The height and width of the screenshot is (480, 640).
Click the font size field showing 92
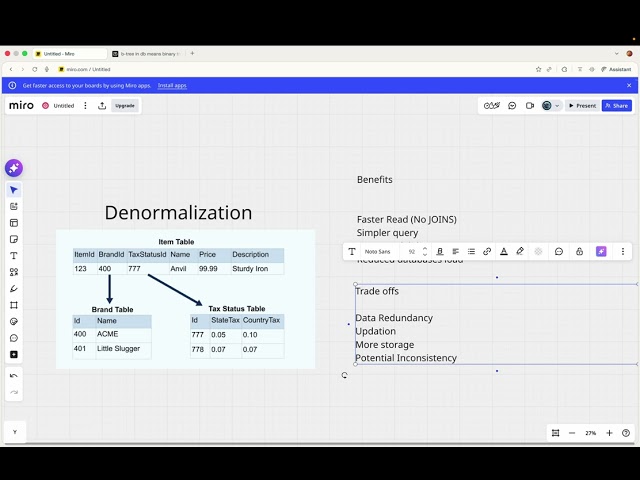pyautogui.click(x=412, y=251)
